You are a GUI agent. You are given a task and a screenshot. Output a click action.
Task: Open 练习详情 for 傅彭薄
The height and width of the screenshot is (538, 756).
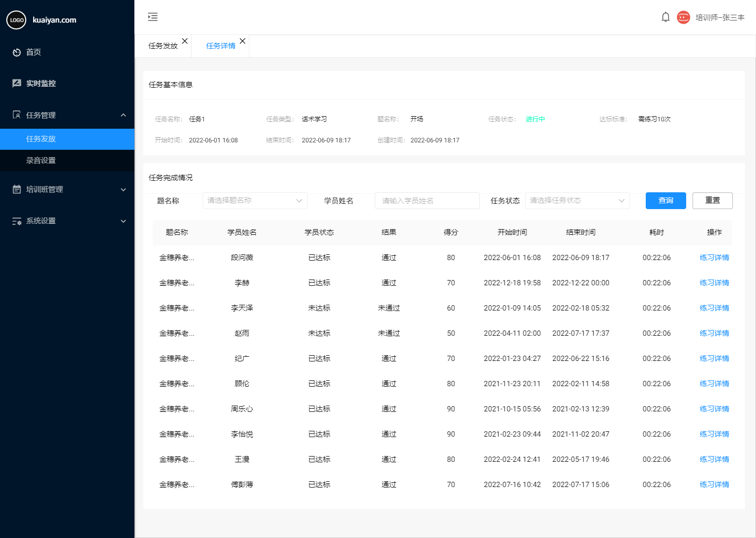click(x=715, y=484)
